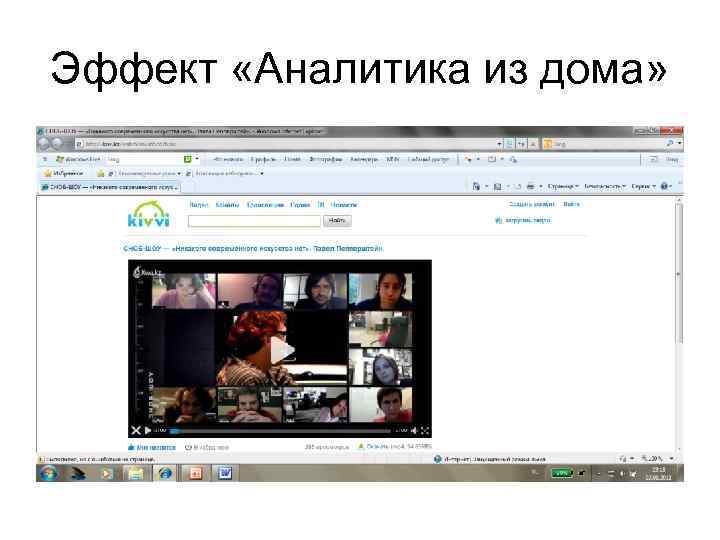Open the first kivvi navigation menu item
This screenshot has height=540, width=720.
[199, 205]
